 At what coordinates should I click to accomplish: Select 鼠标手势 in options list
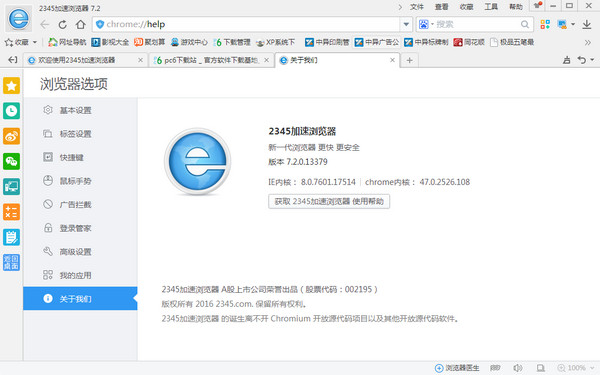(80, 181)
